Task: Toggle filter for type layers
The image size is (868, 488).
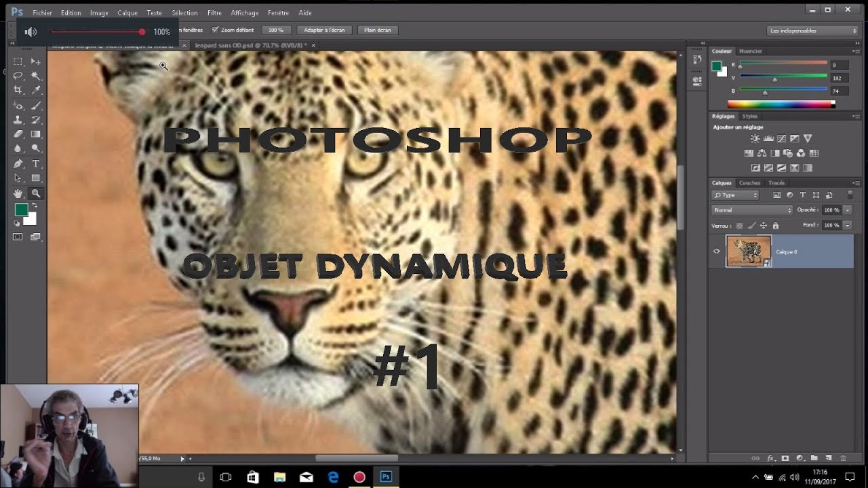Action: point(803,195)
